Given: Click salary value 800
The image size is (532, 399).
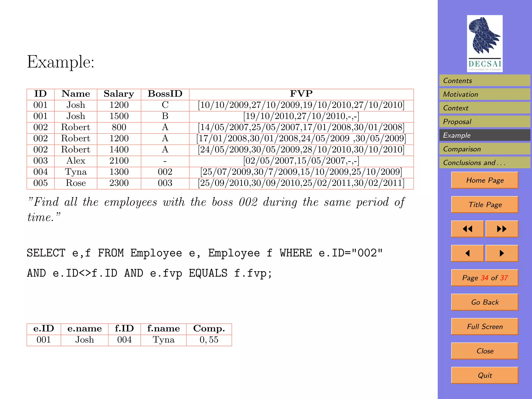Looking at the screenshot, I should pos(119,127).
